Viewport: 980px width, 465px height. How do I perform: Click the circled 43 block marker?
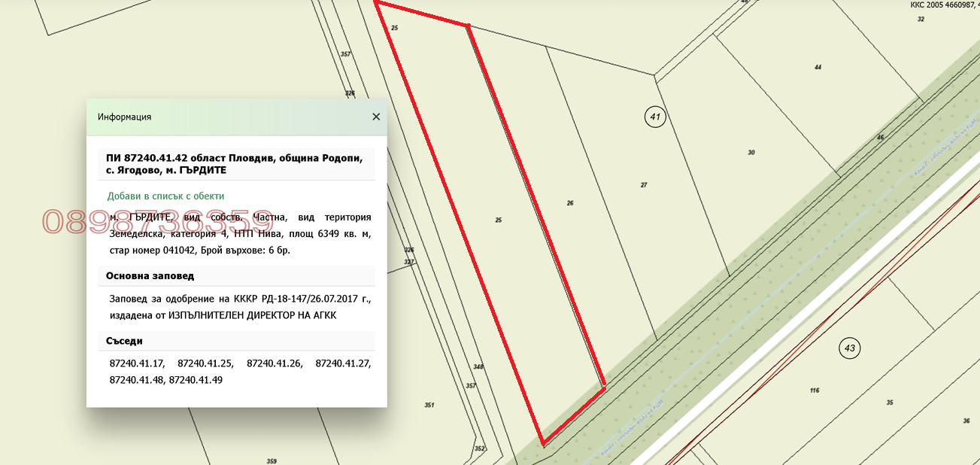[849, 348]
